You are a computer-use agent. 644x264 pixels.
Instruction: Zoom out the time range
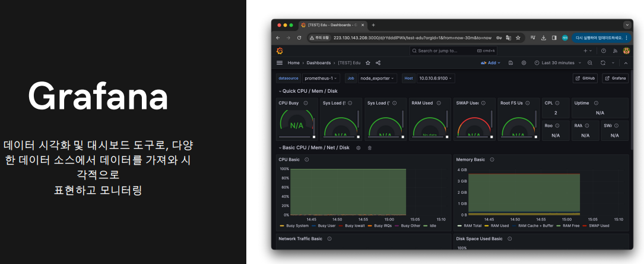pyautogui.click(x=590, y=63)
